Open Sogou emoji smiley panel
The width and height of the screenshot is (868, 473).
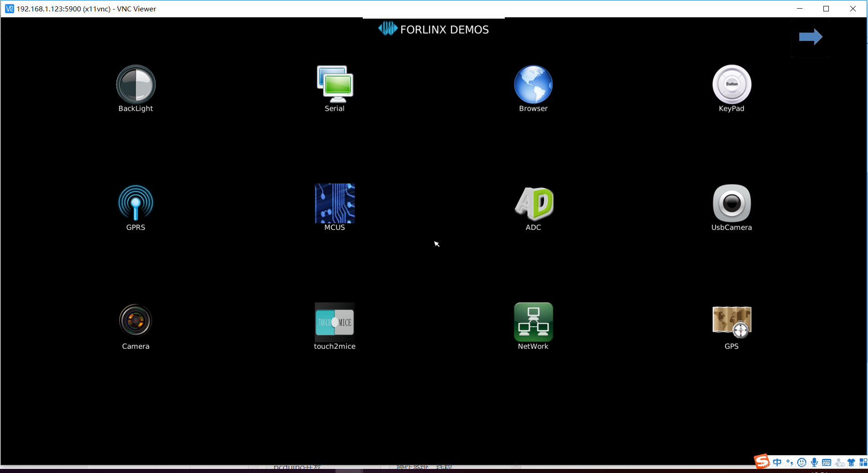click(x=802, y=463)
